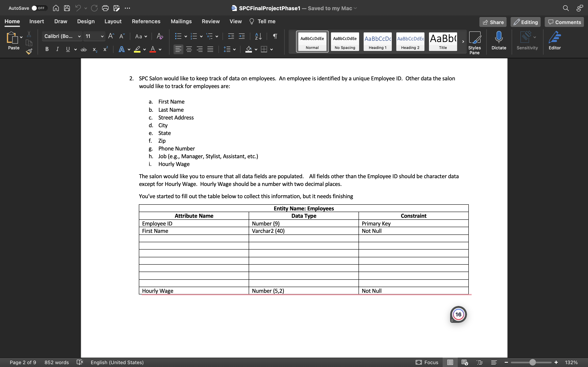Click the Share button
The width and height of the screenshot is (588, 367).
tap(493, 22)
